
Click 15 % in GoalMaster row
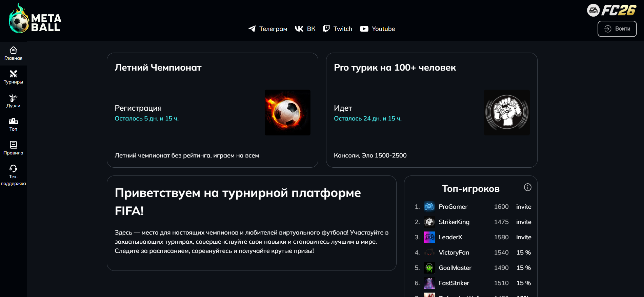(x=524, y=268)
